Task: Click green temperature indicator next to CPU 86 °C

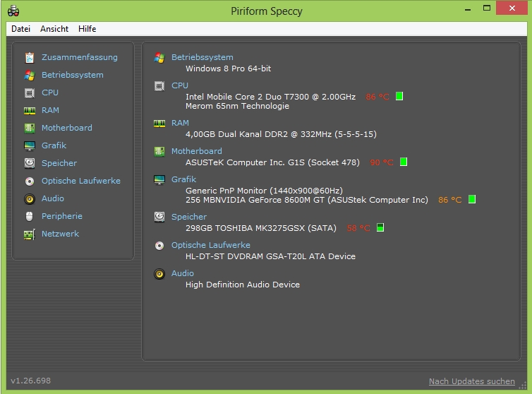Action: coord(399,97)
